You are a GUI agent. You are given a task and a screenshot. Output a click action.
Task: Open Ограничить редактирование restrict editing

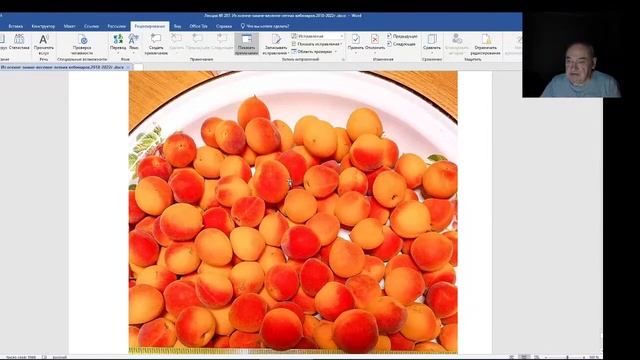(485, 44)
